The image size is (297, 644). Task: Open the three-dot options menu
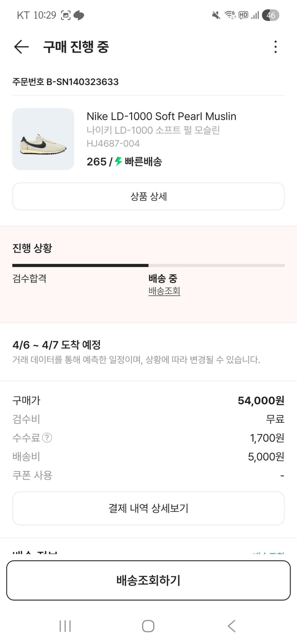(x=275, y=47)
